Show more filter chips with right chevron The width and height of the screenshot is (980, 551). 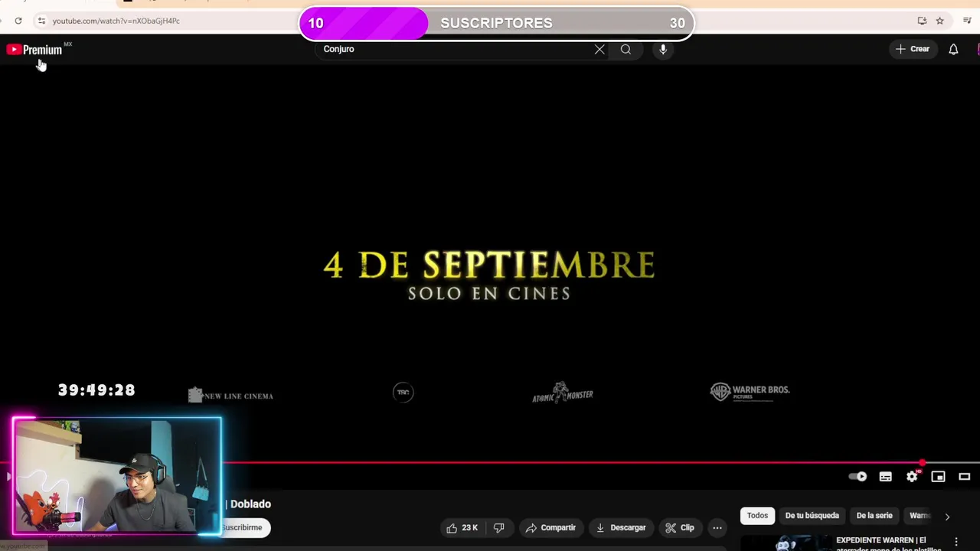coord(947,517)
